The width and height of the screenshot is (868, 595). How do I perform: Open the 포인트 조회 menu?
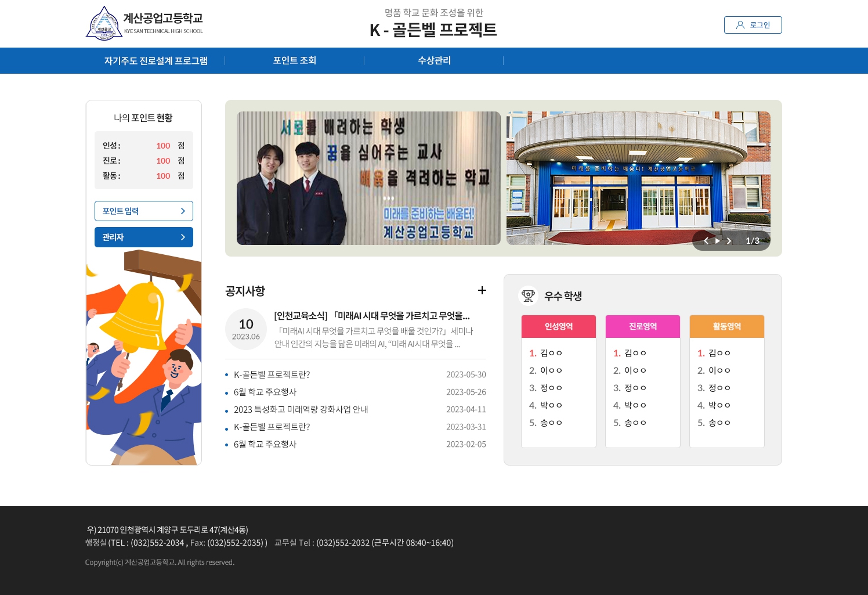[x=294, y=60]
